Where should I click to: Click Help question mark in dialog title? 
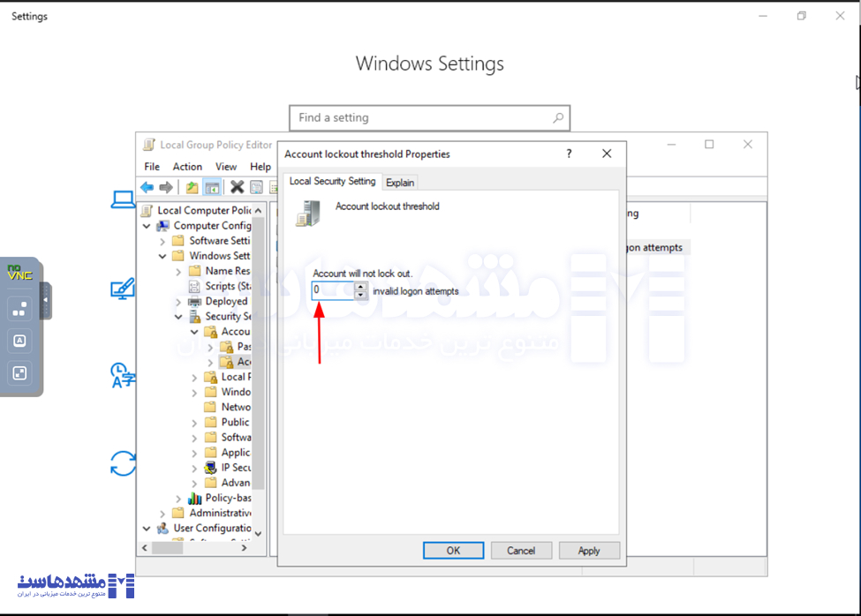point(569,154)
